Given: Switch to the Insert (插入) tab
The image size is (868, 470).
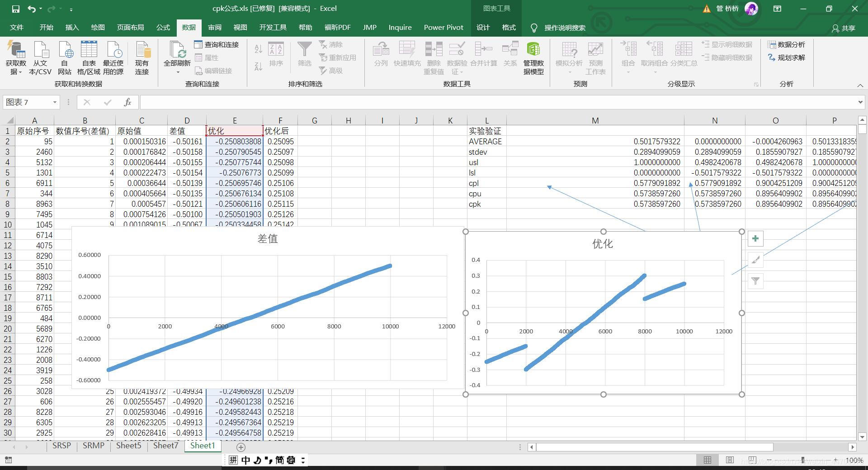Looking at the screenshot, I should coord(72,28).
